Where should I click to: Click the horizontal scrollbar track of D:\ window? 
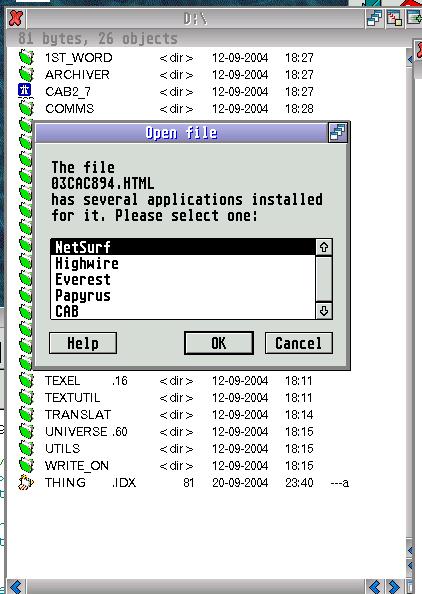click(x=195, y=586)
